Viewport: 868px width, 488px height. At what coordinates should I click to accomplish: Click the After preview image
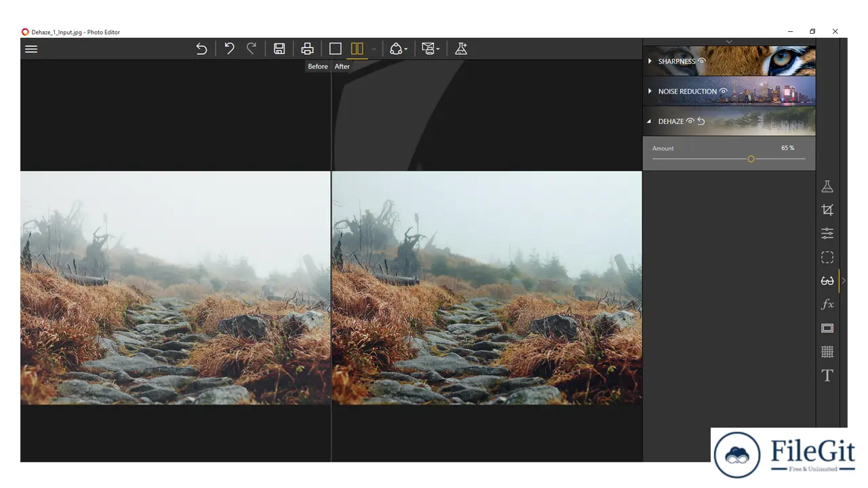pos(487,288)
